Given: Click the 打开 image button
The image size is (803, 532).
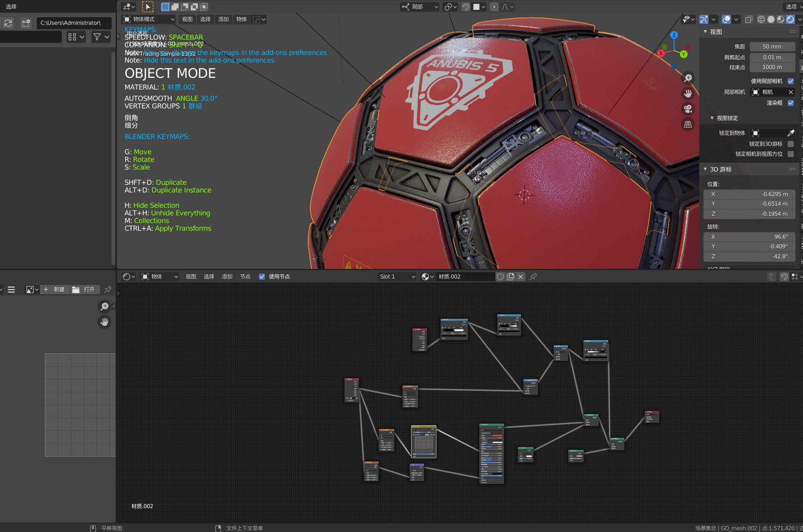Looking at the screenshot, I should [83, 290].
